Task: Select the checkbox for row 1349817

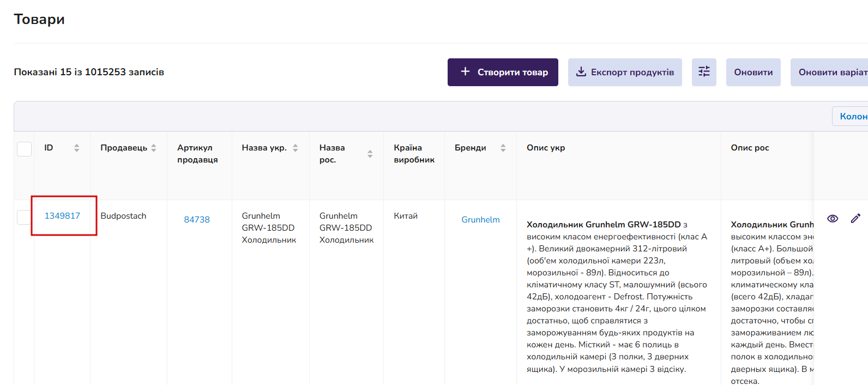Action: (x=24, y=217)
